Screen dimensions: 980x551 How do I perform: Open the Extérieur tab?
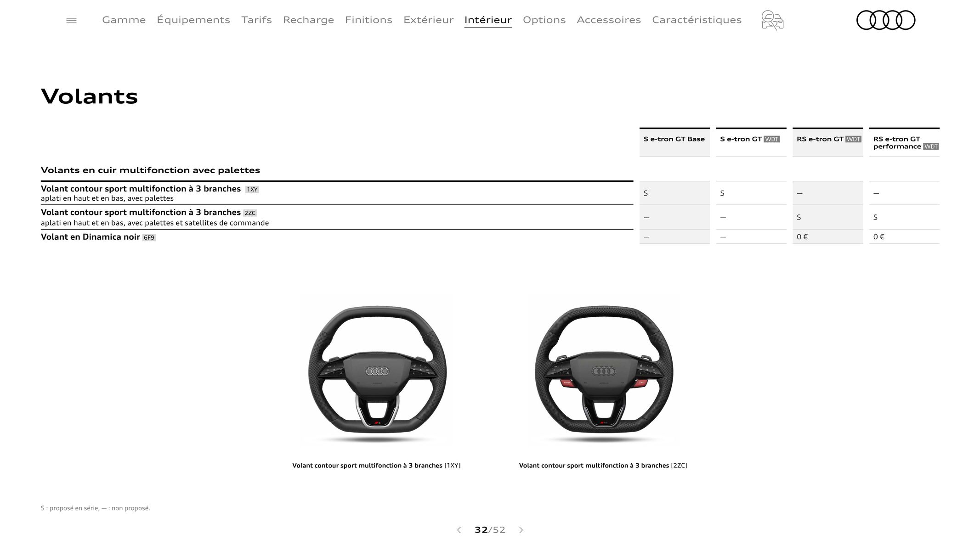point(428,20)
